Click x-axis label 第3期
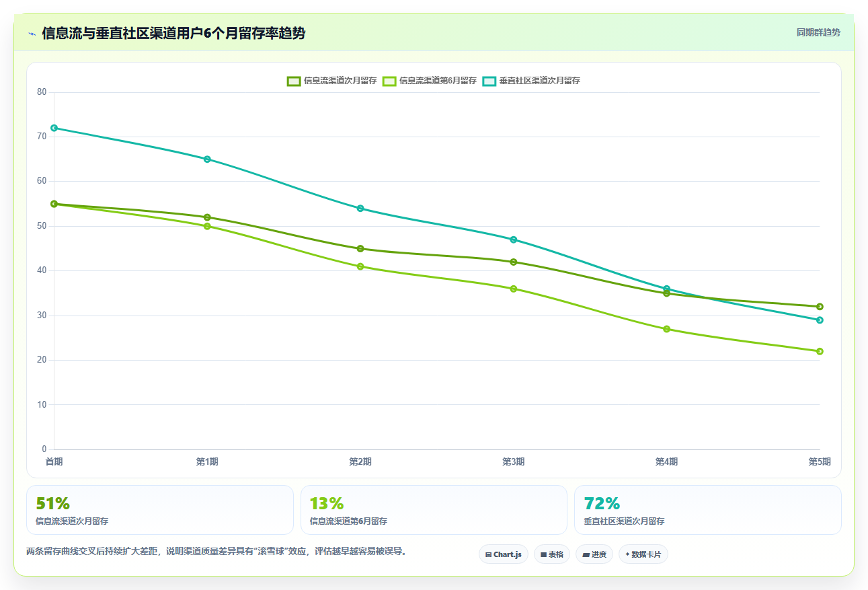Screen dimensions: 868x590 coord(514,462)
